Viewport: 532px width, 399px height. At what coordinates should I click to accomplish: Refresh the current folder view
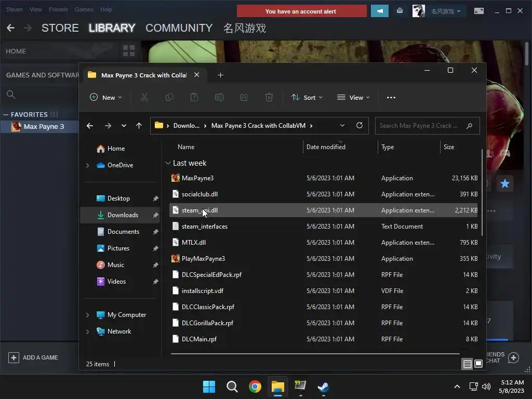[360, 126]
